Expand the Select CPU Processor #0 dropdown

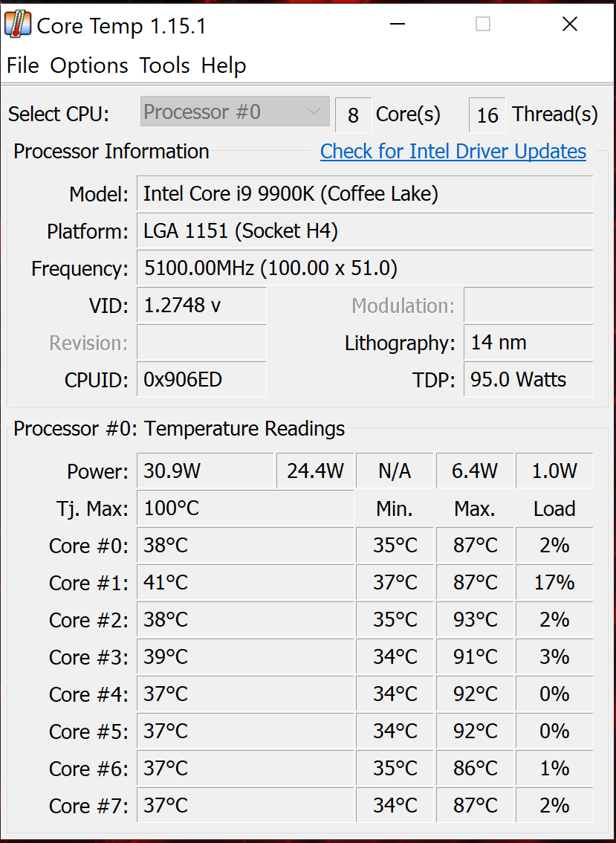click(x=235, y=112)
